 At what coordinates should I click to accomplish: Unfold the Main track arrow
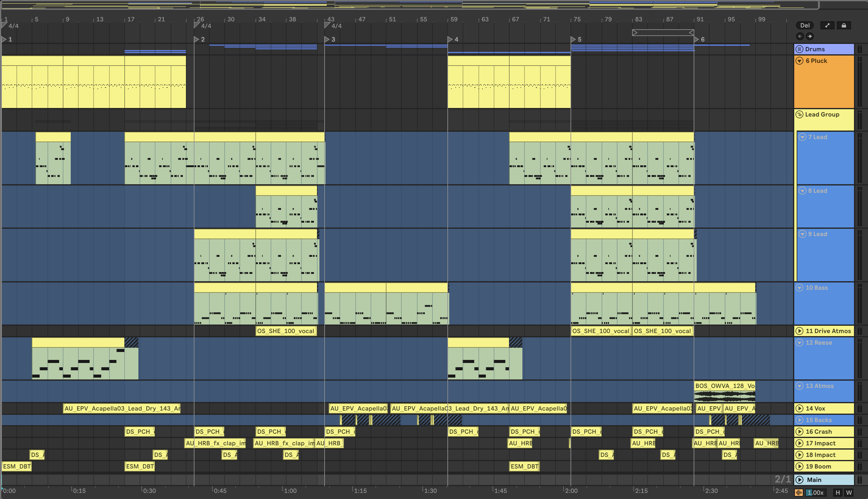click(x=799, y=480)
